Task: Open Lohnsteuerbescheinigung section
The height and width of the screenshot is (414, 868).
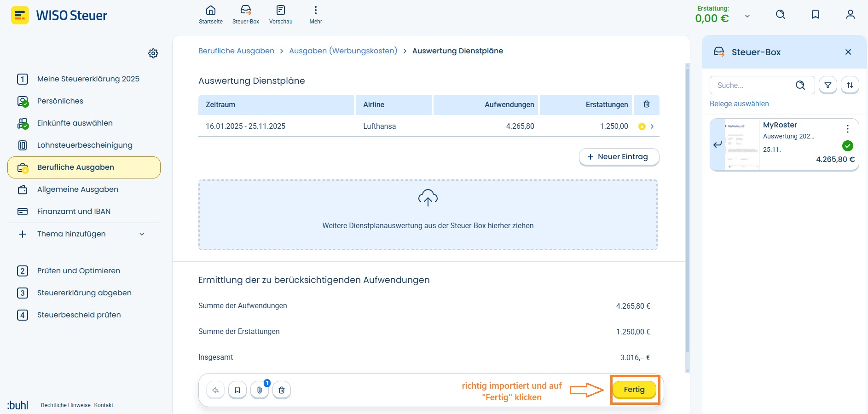Action: 84,145
